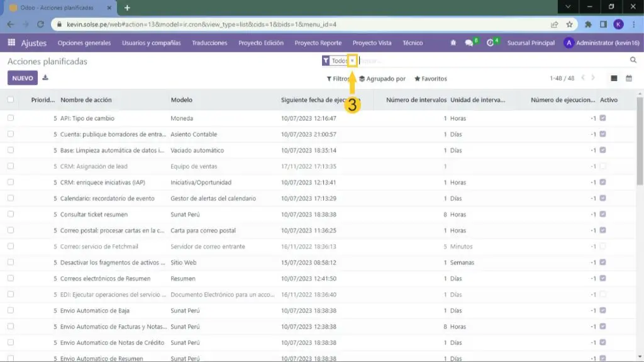Expand the Filtros dropdown
The height and width of the screenshot is (362, 644).
pyautogui.click(x=338, y=79)
